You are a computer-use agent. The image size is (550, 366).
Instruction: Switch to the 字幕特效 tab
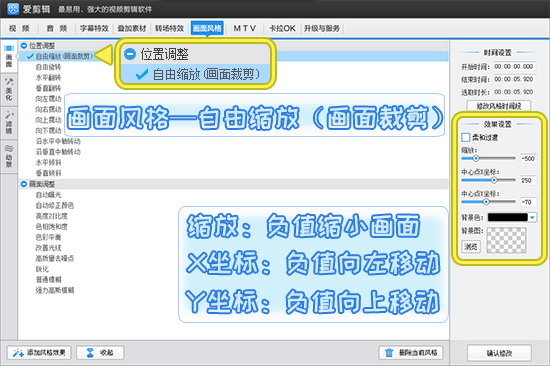tap(94, 28)
